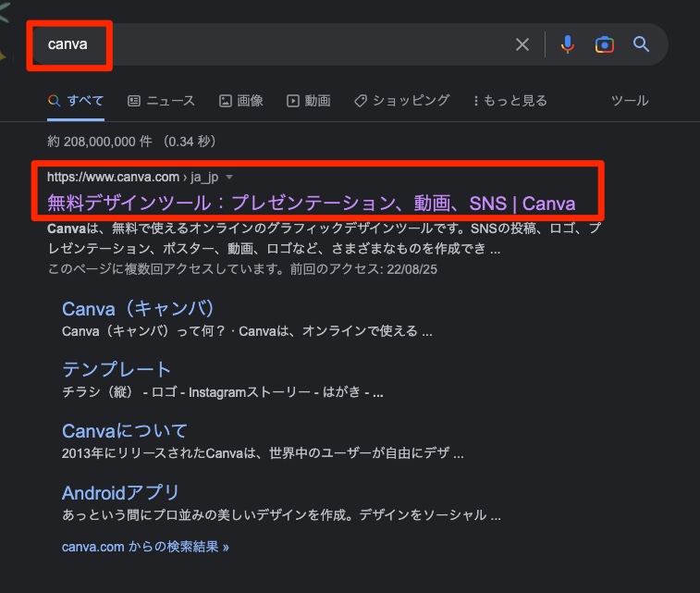Open the 無料デザインツール Canva result link
This screenshot has width=700, height=593.
point(311,204)
